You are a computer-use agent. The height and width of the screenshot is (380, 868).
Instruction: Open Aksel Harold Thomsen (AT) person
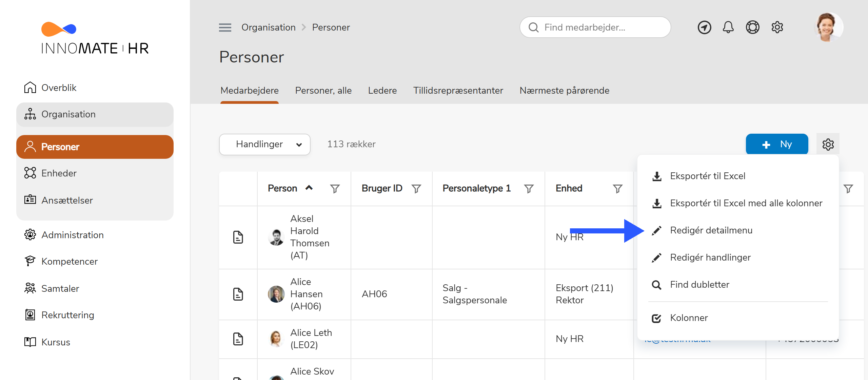(310, 237)
